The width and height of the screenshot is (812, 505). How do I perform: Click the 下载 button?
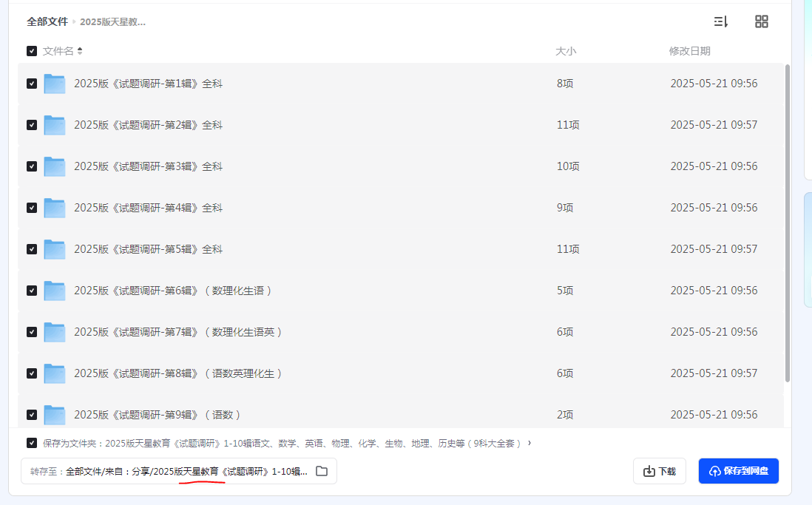(x=659, y=471)
